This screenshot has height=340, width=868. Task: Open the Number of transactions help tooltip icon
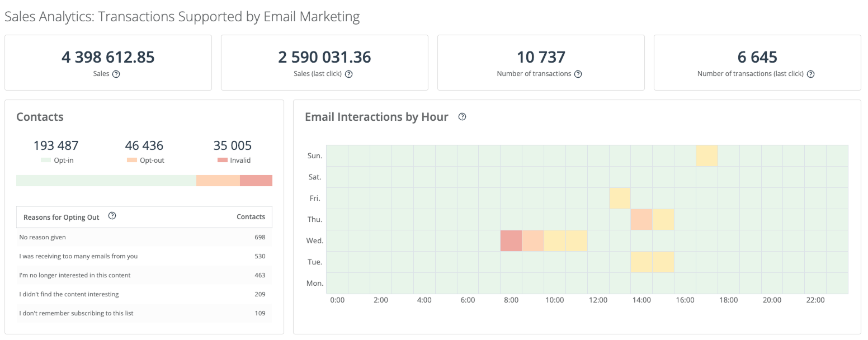578,74
